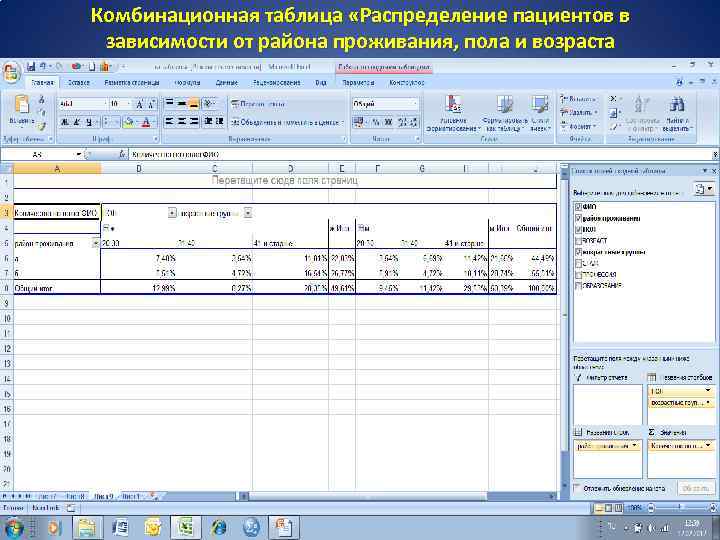Toggle bold Ж formatting
Viewport: 720px width, 540px height.
click(65, 122)
